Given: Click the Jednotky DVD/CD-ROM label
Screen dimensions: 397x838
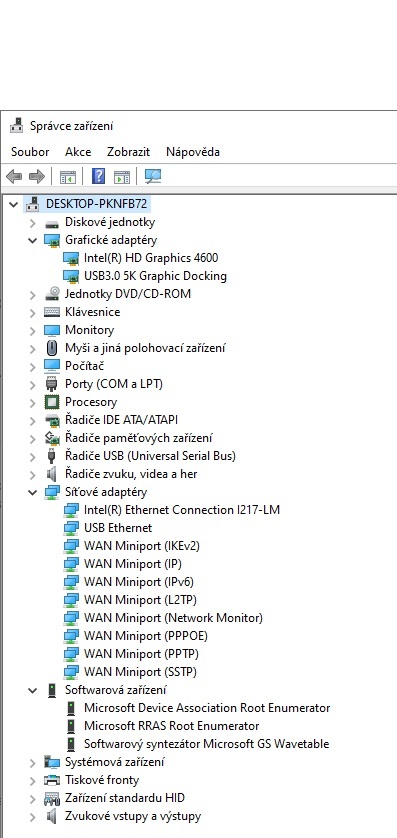Looking at the screenshot, I should click(128, 294).
